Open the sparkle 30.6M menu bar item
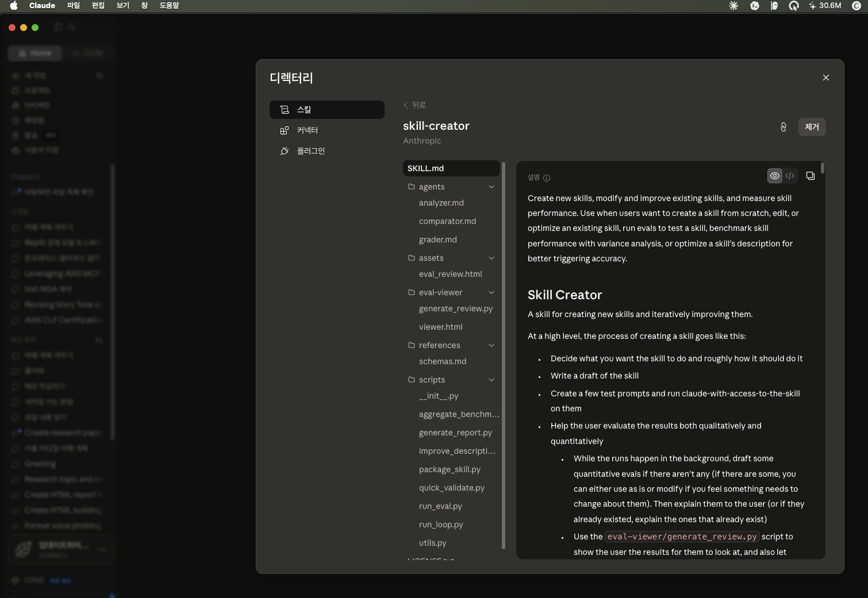Viewport: 868px width, 598px height. [825, 6]
